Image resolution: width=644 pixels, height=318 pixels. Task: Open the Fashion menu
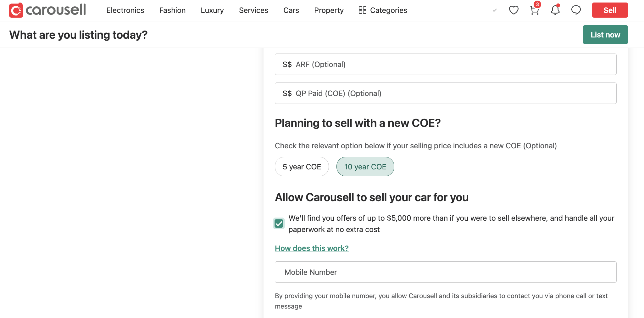pyautogui.click(x=172, y=10)
